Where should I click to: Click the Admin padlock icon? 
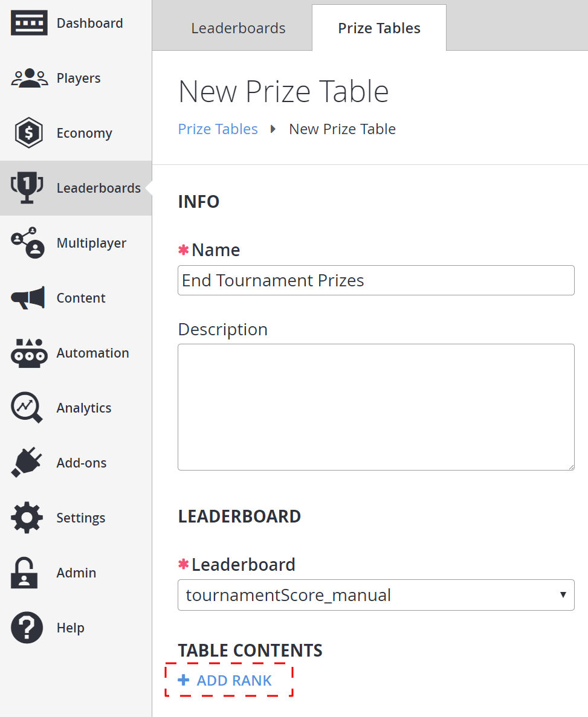[24, 573]
